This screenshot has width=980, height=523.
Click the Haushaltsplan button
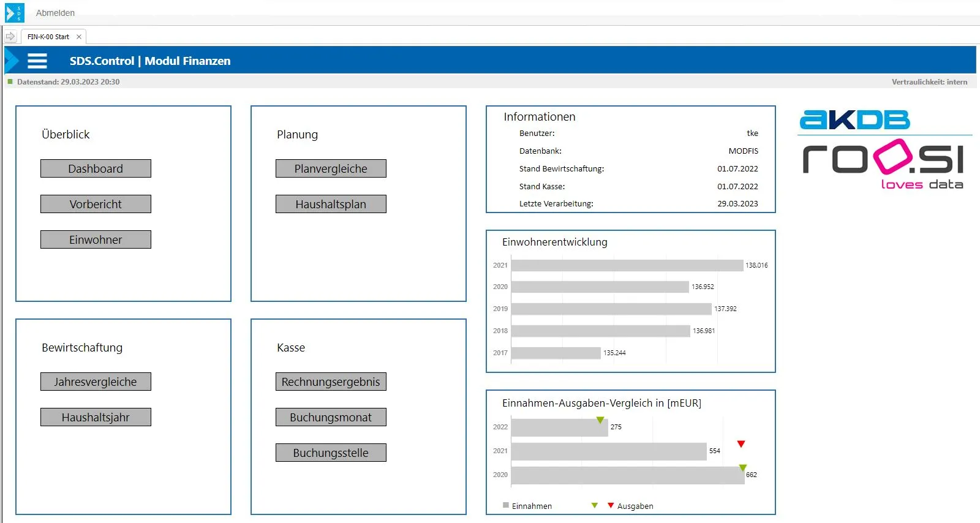tap(331, 204)
